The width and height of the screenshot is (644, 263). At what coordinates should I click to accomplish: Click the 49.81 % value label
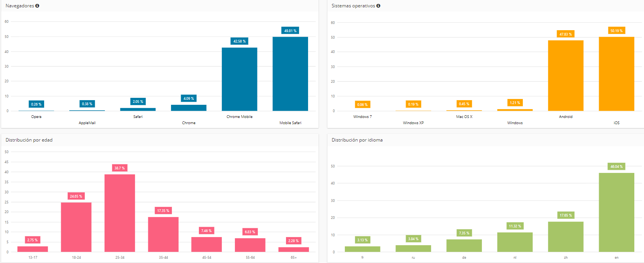click(290, 31)
